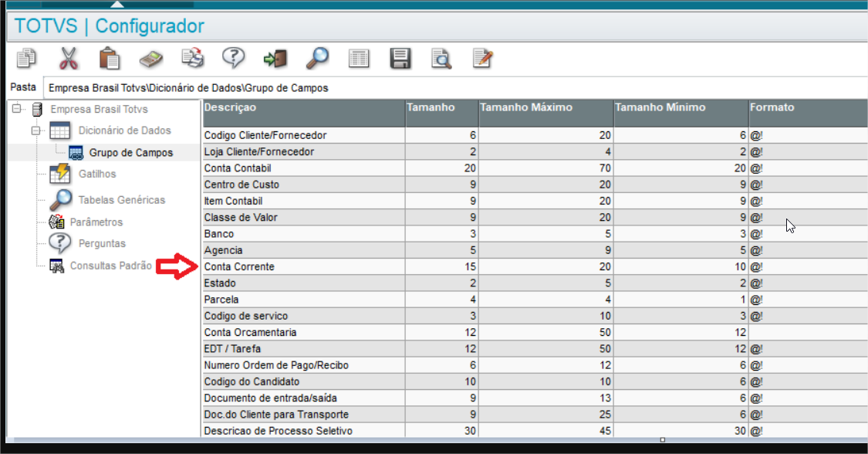Select the Conta Contabil row

point(535,168)
